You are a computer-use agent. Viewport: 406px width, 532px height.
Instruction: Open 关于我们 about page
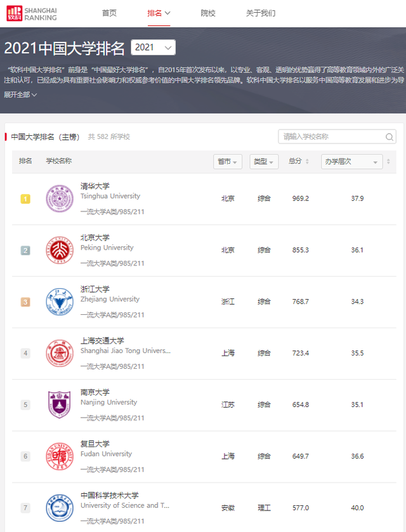pos(261,13)
